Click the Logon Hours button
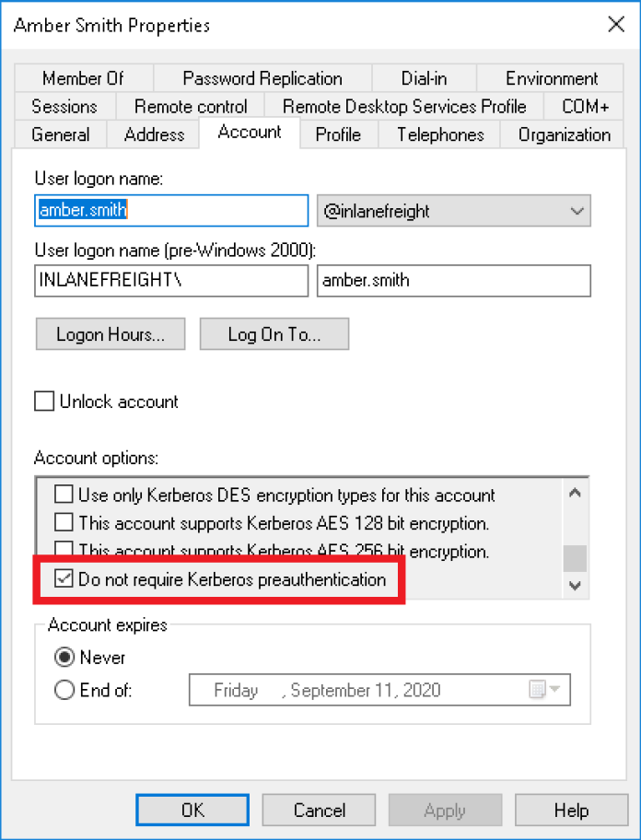Screen dimensions: 641x840 111,334
